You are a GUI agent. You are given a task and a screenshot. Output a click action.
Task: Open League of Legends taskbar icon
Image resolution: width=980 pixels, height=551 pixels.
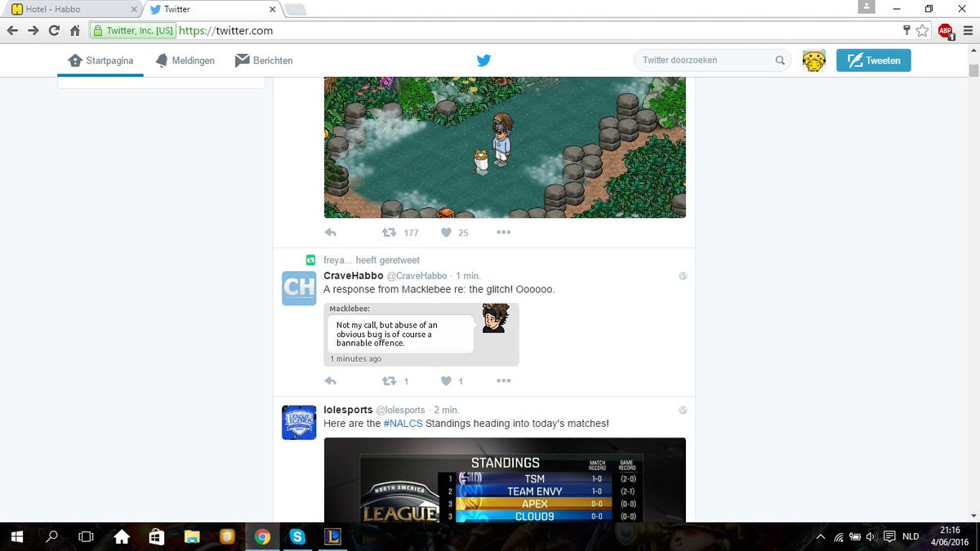[x=332, y=537]
